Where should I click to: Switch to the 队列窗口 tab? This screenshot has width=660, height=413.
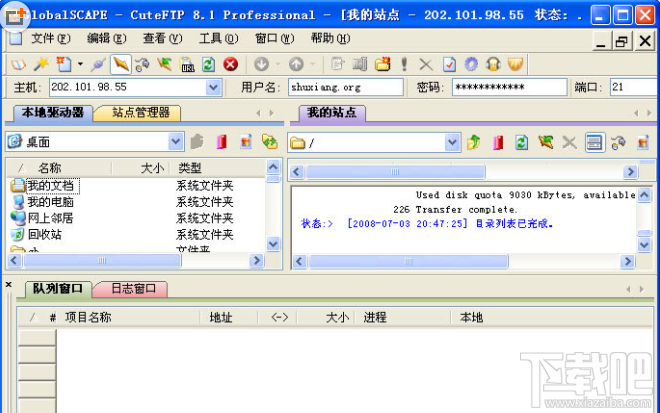(58, 289)
